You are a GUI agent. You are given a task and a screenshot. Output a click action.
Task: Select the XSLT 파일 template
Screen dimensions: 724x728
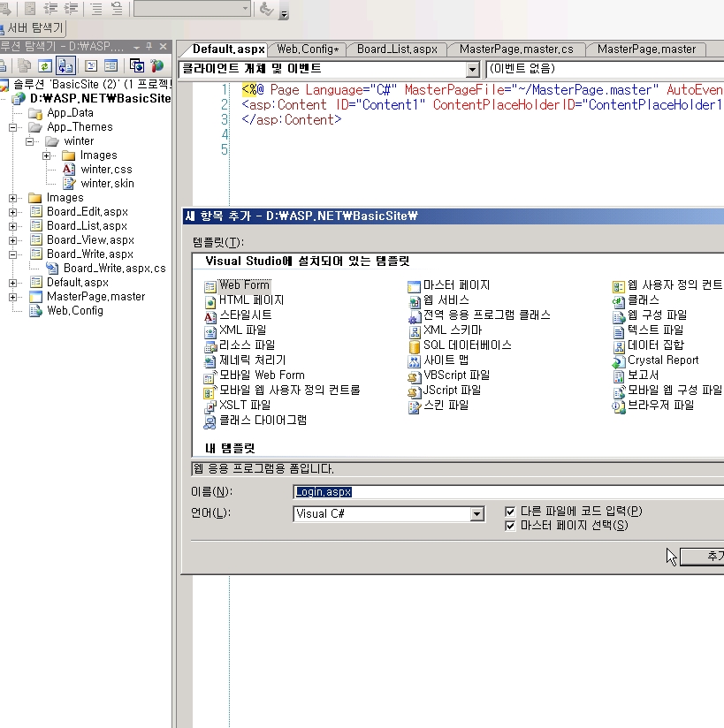(x=238, y=406)
